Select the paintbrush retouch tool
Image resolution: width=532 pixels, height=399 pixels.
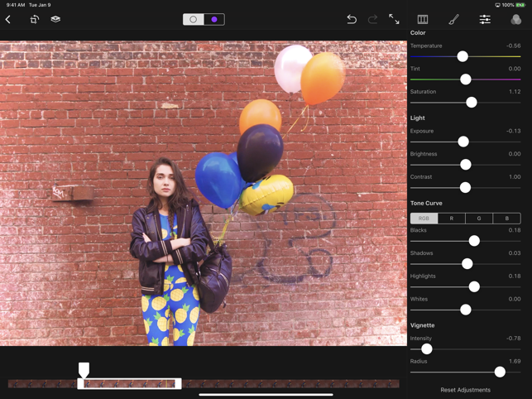453,19
